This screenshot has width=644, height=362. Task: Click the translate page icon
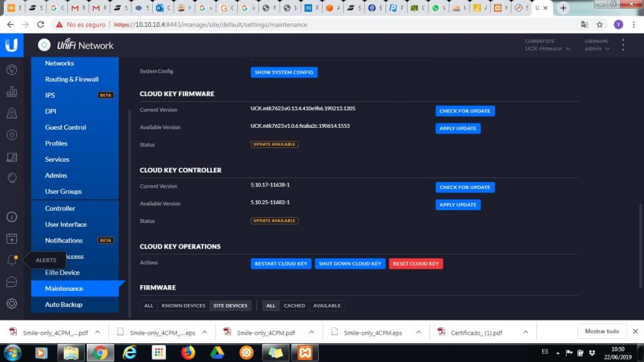pyautogui.click(x=584, y=25)
